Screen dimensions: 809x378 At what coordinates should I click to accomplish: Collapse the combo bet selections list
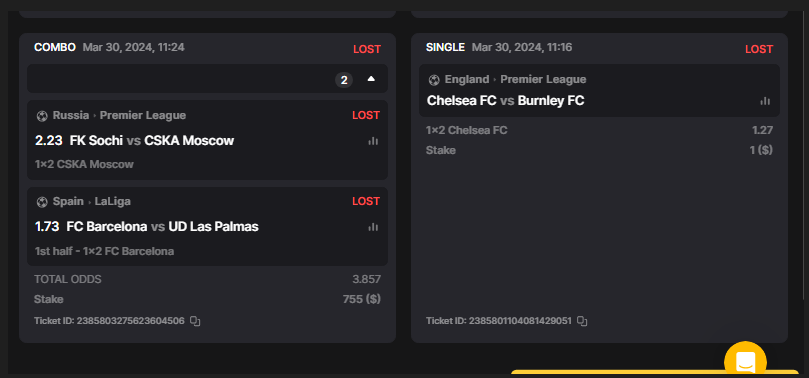pos(371,79)
